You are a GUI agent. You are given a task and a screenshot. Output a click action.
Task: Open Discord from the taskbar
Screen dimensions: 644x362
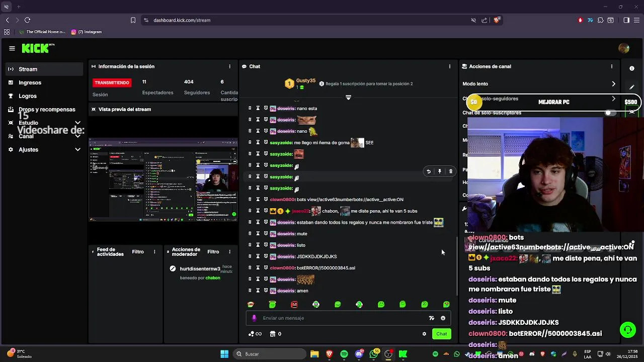359,354
